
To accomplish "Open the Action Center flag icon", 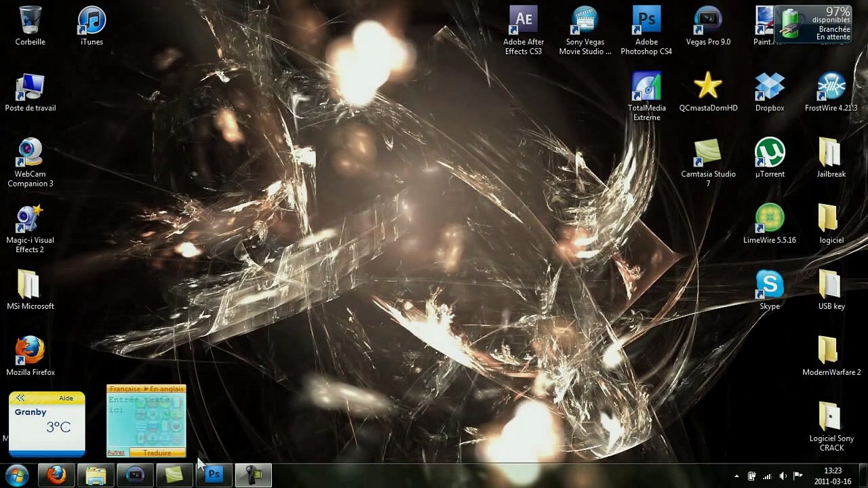I will click(798, 476).
